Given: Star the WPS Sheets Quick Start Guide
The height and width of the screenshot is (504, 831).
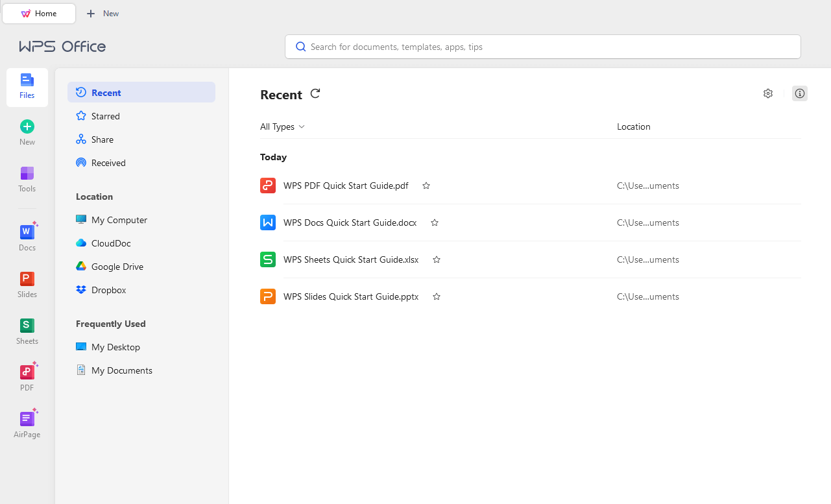Looking at the screenshot, I should (436, 259).
